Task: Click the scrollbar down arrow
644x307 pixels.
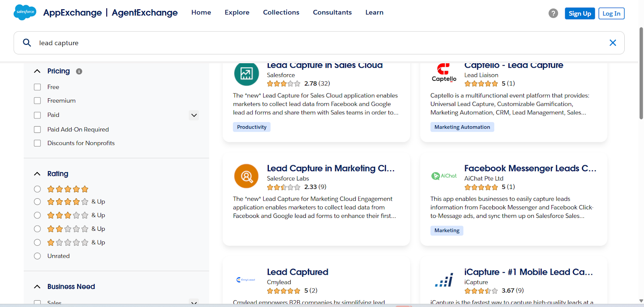Action: pyautogui.click(x=641, y=301)
